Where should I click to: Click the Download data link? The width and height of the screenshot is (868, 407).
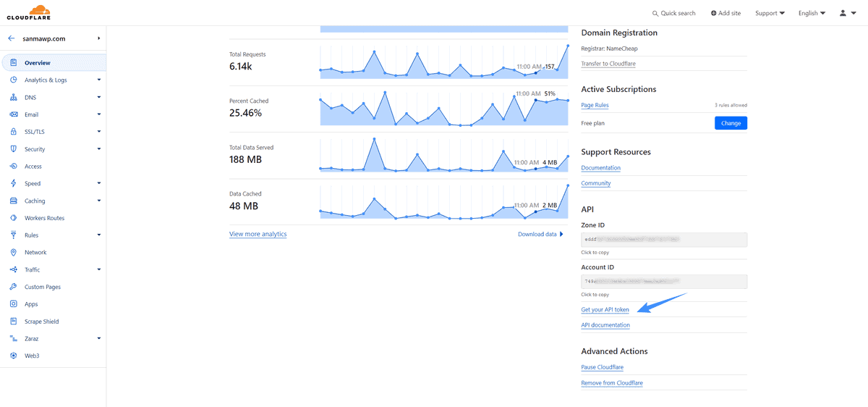(x=537, y=234)
